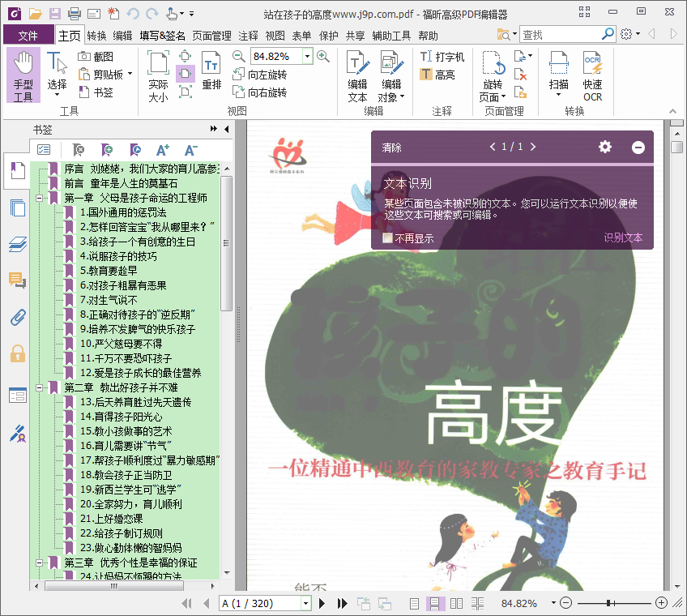
Task: Open the Comment (注释) ribbon tab
Action: click(248, 36)
